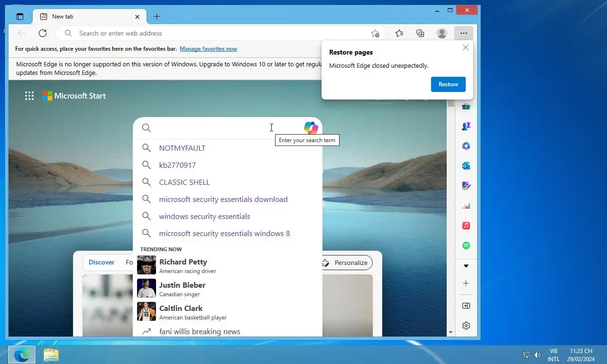Click the Microsoft Edge taskbar icon
The height and width of the screenshot is (364, 607).
[x=22, y=355]
